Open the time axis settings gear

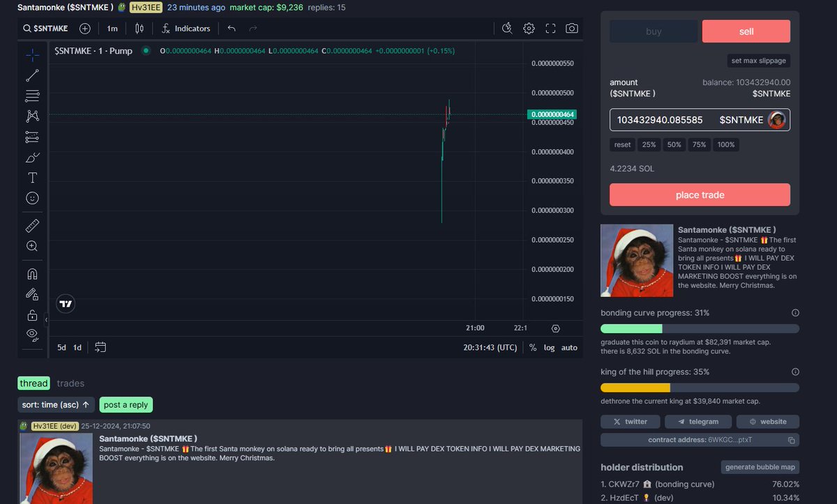click(x=555, y=328)
